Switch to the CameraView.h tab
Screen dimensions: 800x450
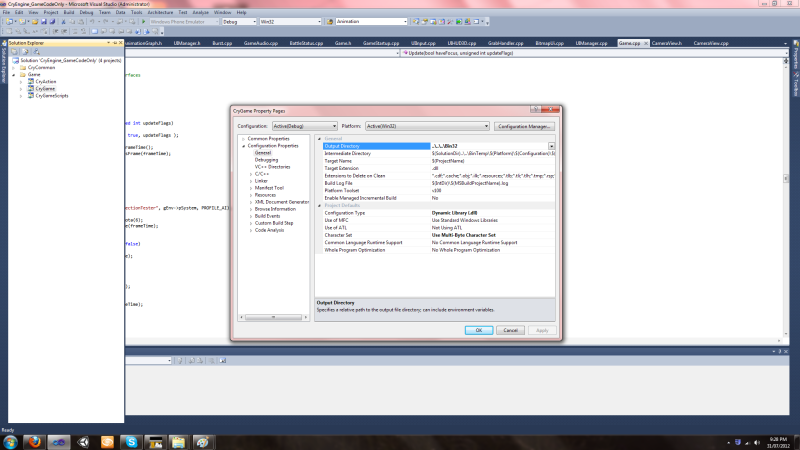[x=667, y=43]
